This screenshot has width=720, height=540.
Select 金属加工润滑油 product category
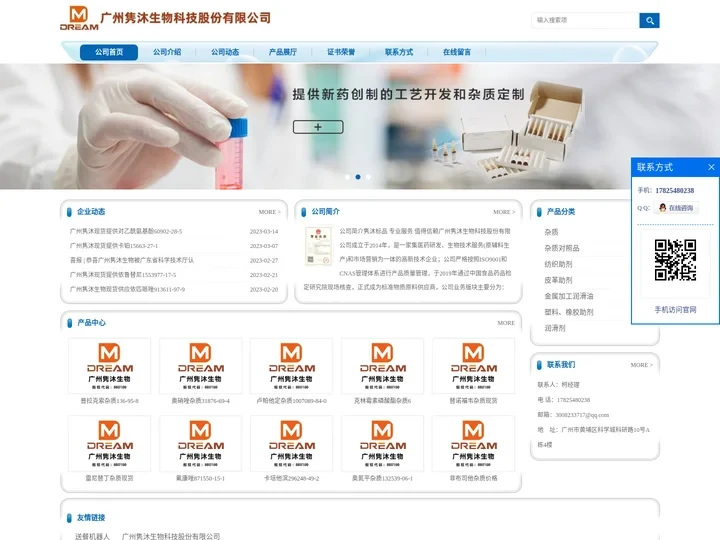pyautogui.click(x=569, y=296)
